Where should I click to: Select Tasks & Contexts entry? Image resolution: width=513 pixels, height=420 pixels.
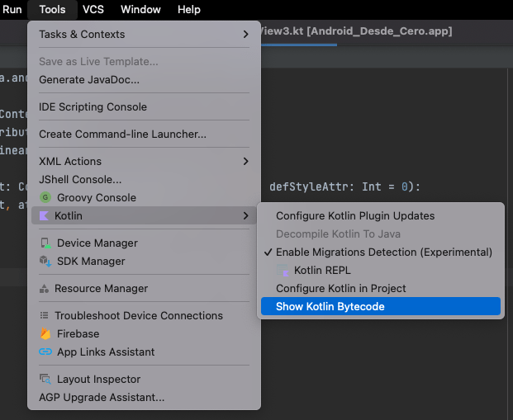(x=144, y=35)
